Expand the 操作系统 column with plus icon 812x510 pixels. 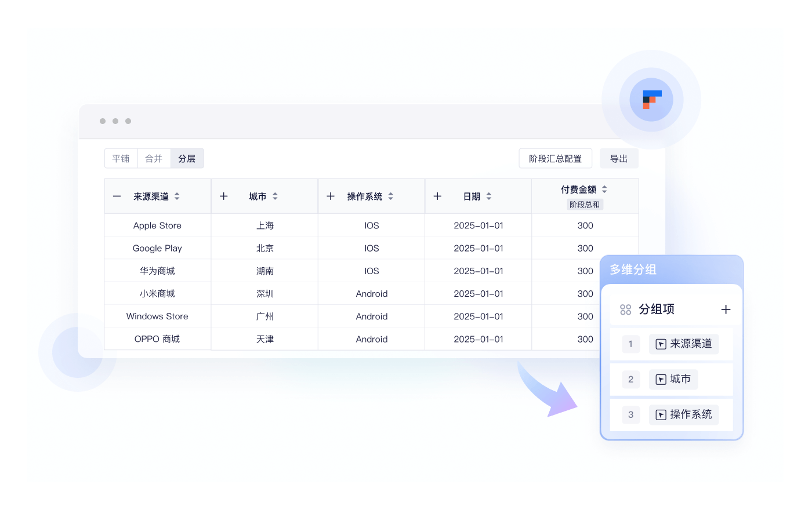click(331, 196)
